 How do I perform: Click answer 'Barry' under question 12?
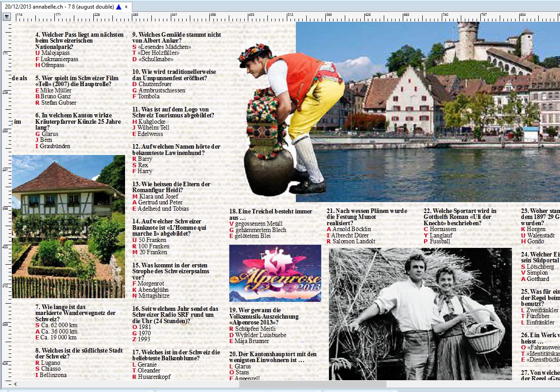coord(145,159)
